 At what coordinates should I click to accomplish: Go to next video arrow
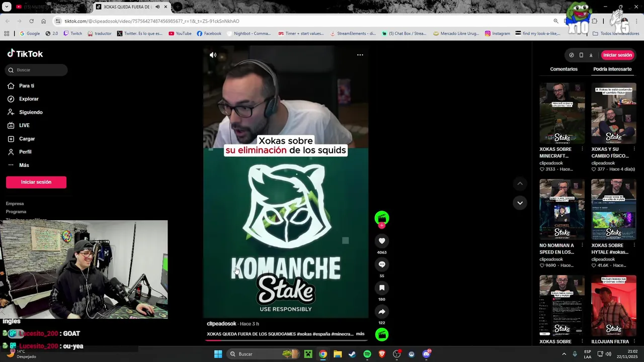520,203
